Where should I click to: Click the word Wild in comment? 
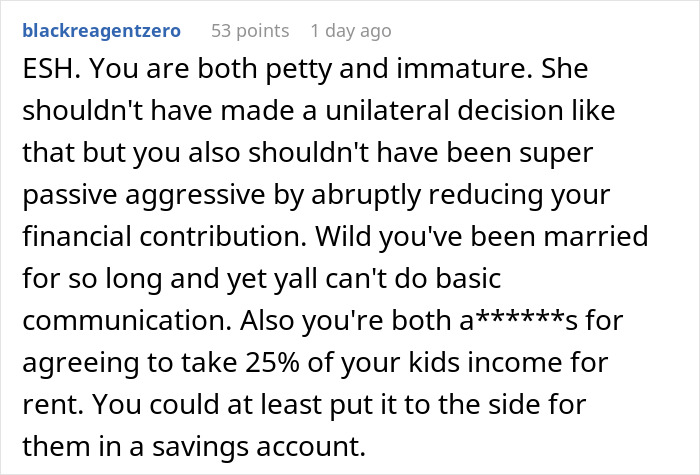(343, 236)
